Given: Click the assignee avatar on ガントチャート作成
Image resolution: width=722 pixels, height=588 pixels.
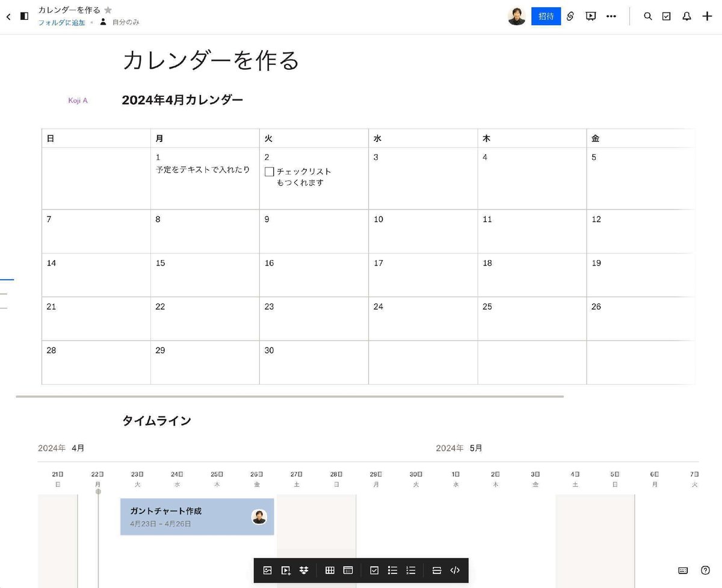Looking at the screenshot, I should pos(259,516).
